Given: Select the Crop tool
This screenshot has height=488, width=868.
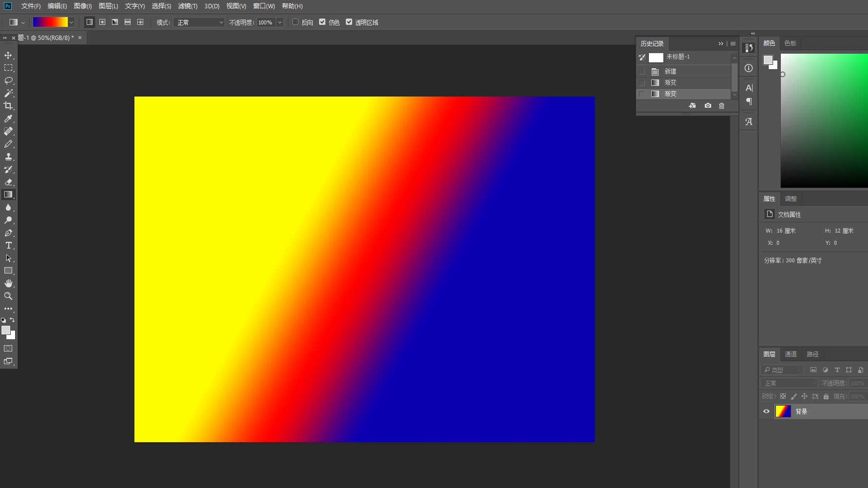Looking at the screenshot, I should click(8, 106).
